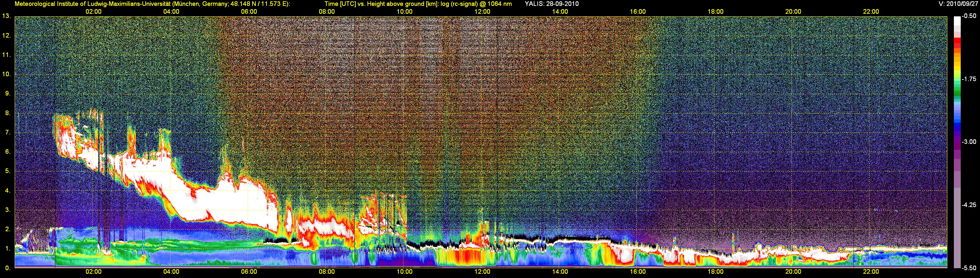Click the Meteorological Institute of Ludwig-Maximilians-Universität title
Screen dimensions: 980x278
coord(152,4)
